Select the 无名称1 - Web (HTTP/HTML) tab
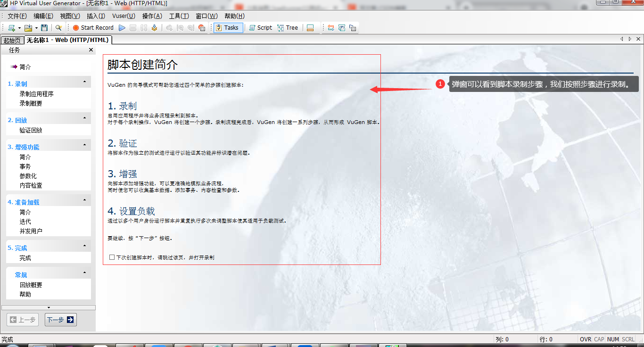Screen dimensions: 644x347 68,40
